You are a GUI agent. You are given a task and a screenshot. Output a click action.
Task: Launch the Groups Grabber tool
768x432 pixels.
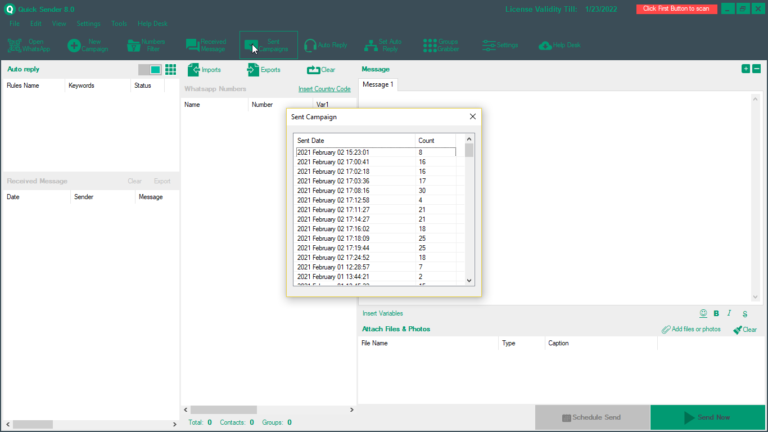pyautogui.click(x=441, y=45)
